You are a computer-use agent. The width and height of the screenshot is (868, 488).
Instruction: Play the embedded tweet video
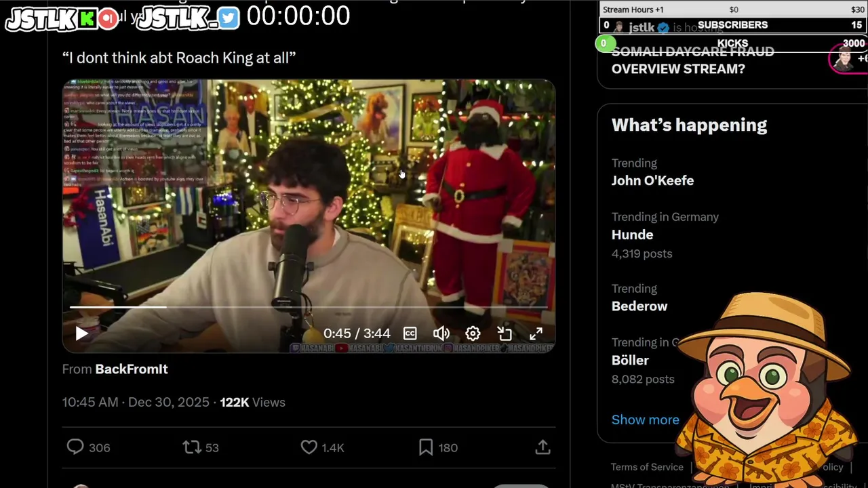tap(81, 333)
